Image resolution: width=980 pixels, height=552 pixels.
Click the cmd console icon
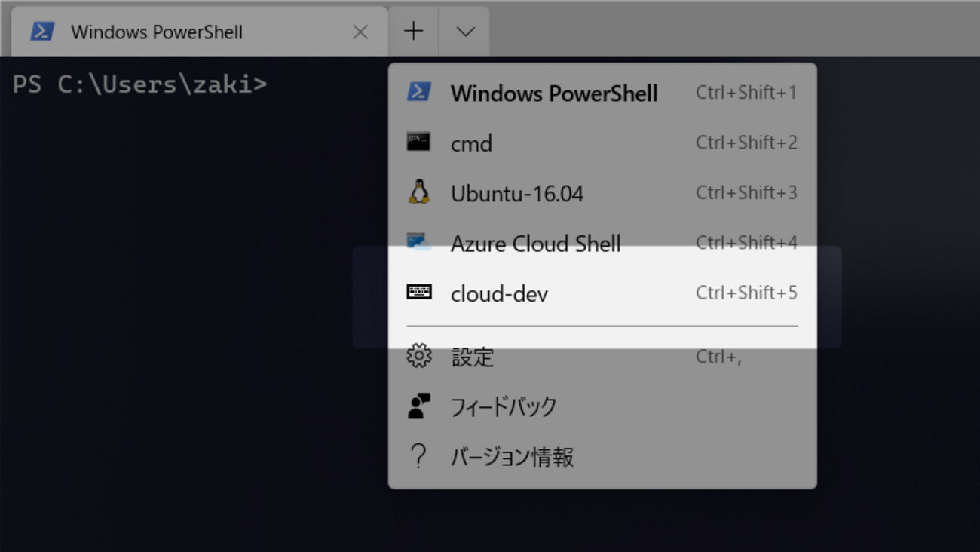[419, 143]
